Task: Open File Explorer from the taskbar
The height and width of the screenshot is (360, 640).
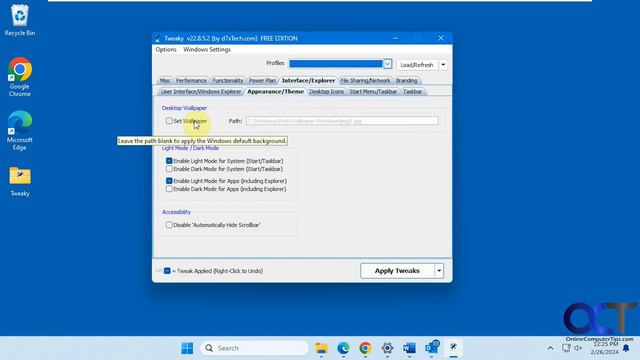Action: [x=322, y=348]
